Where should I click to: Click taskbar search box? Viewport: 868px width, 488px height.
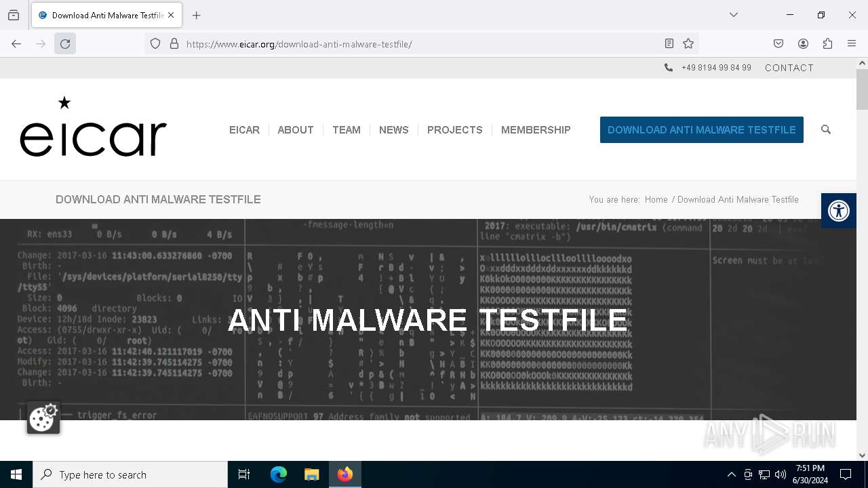point(130,474)
